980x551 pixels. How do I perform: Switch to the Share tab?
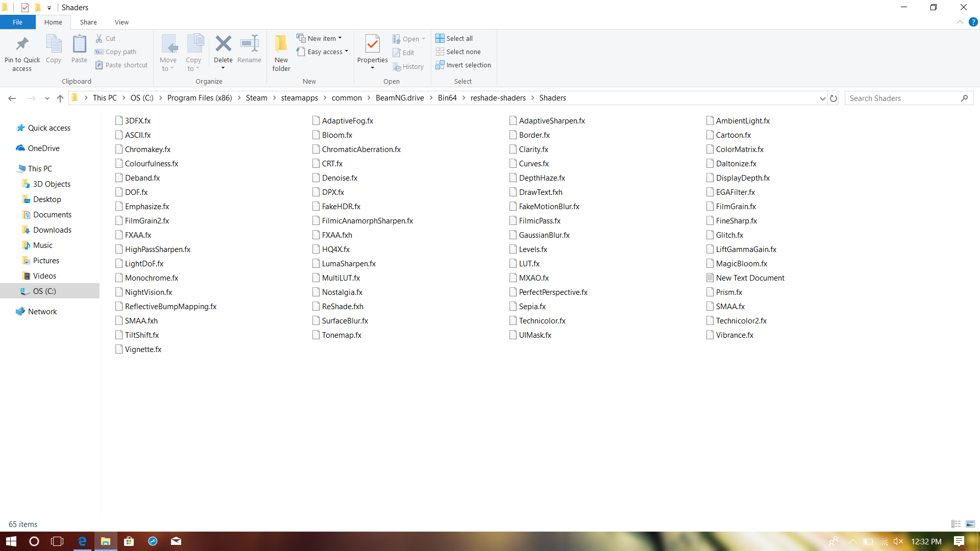pos(88,22)
